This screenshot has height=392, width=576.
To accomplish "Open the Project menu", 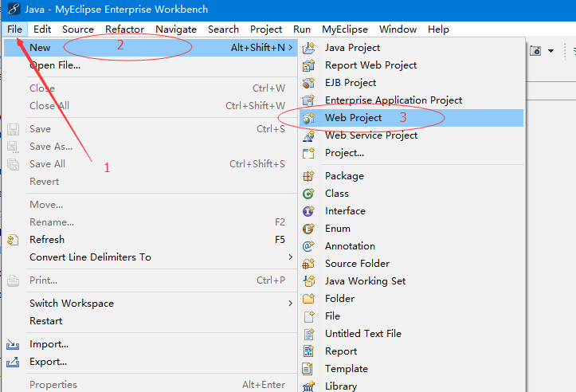I will click(266, 29).
